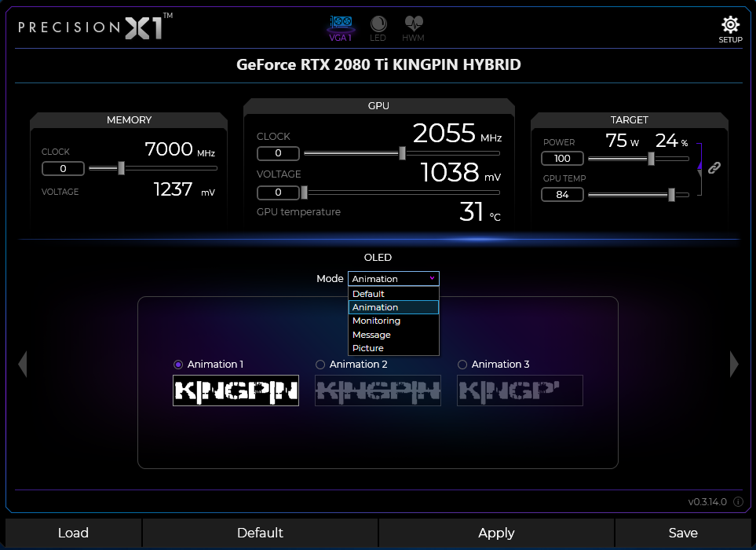Open the SETUP gear icon

[x=730, y=29]
